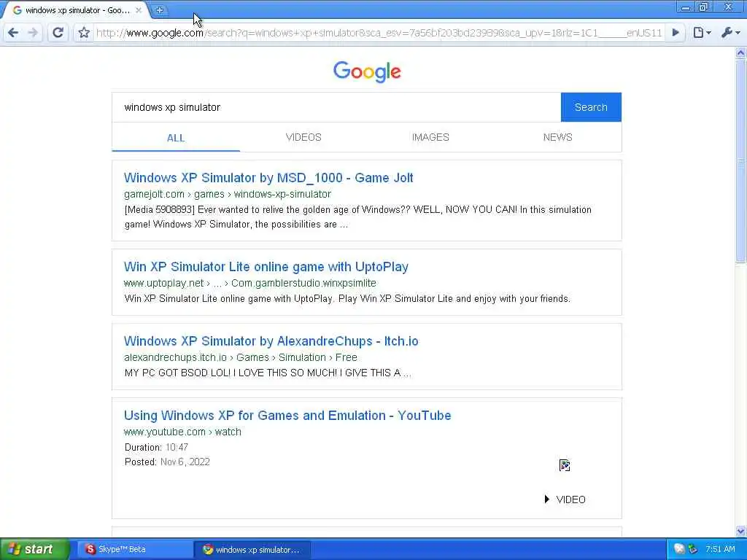Restore down the browser window

(703, 7)
